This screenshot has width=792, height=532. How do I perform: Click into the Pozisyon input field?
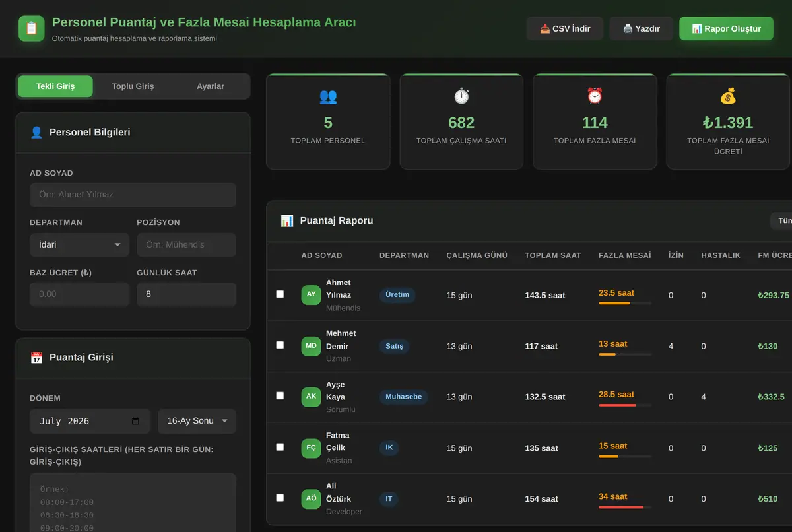(186, 244)
